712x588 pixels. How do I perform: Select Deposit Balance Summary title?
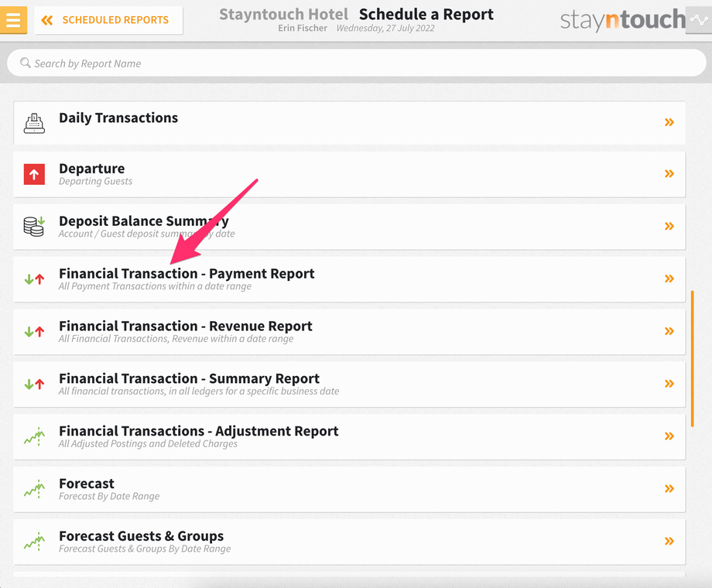tap(144, 221)
